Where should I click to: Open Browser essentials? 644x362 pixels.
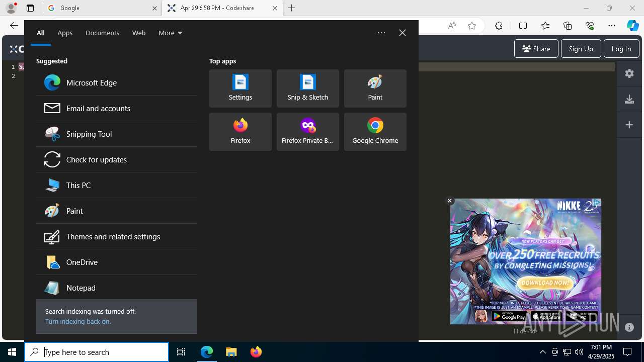(x=590, y=26)
